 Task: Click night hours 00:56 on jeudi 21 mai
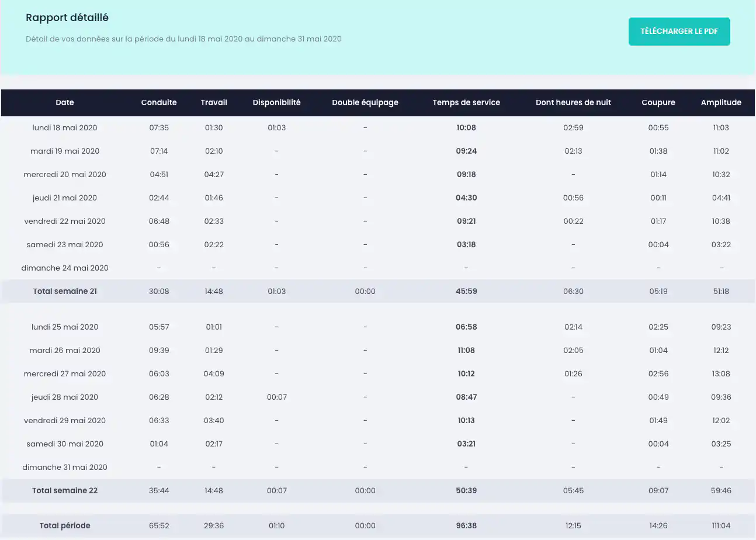coord(573,198)
